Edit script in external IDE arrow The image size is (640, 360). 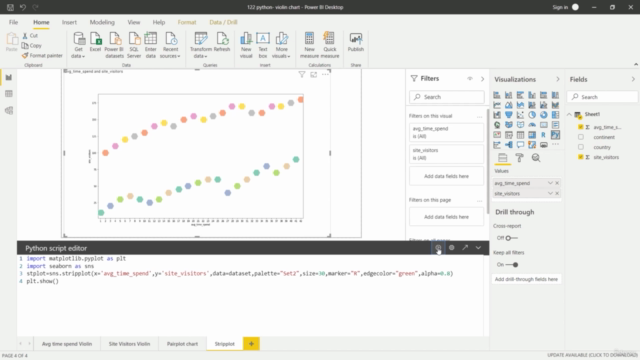click(465, 248)
